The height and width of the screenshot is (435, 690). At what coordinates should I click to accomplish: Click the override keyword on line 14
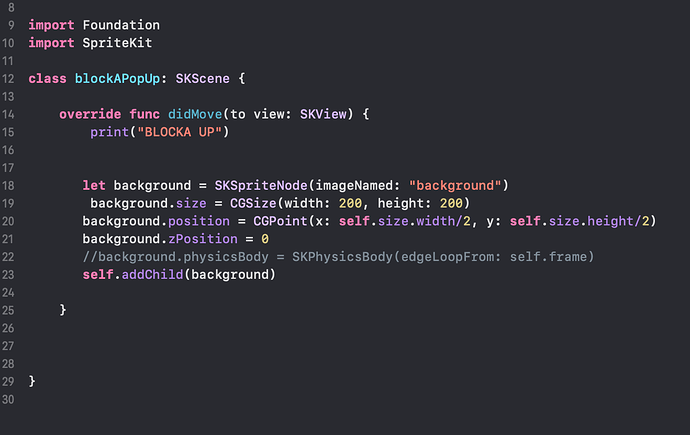pos(90,114)
